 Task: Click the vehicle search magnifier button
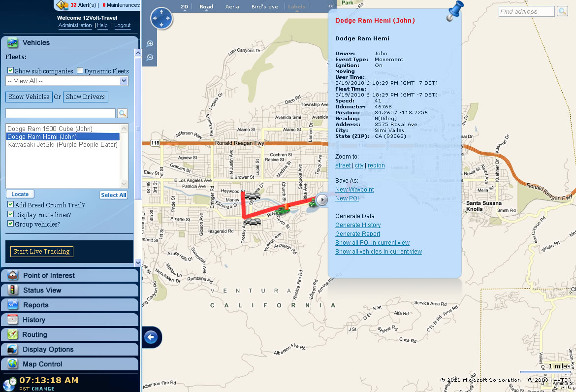[122, 113]
